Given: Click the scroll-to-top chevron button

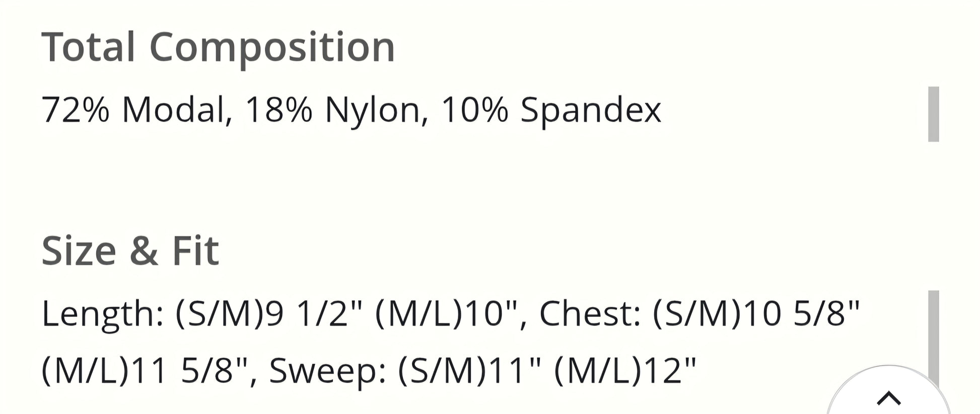Looking at the screenshot, I should click(888, 398).
